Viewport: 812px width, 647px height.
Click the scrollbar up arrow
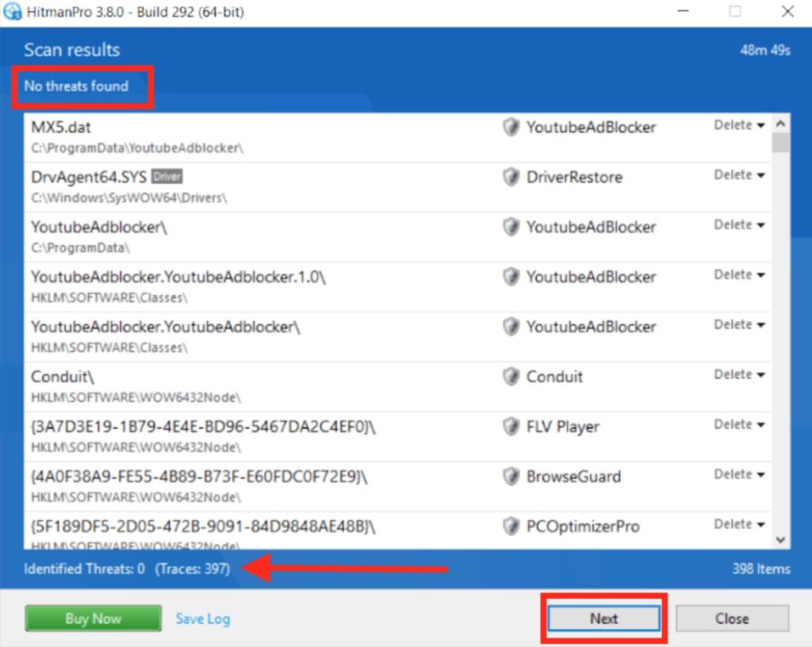pyautogui.click(x=780, y=124)
